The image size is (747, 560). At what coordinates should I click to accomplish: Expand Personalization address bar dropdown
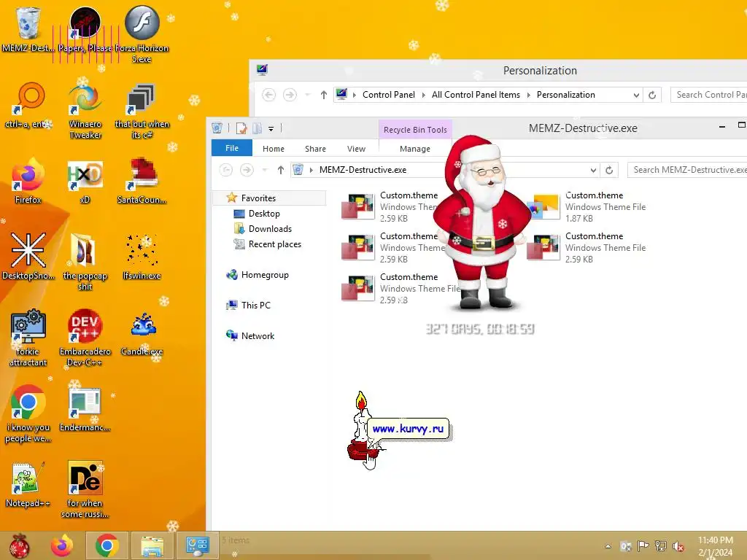(636, 95)
